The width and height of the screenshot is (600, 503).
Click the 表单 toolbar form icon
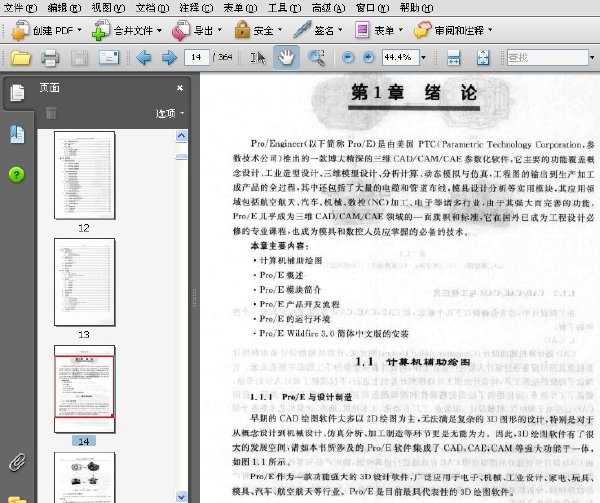(x=362, y=30)
